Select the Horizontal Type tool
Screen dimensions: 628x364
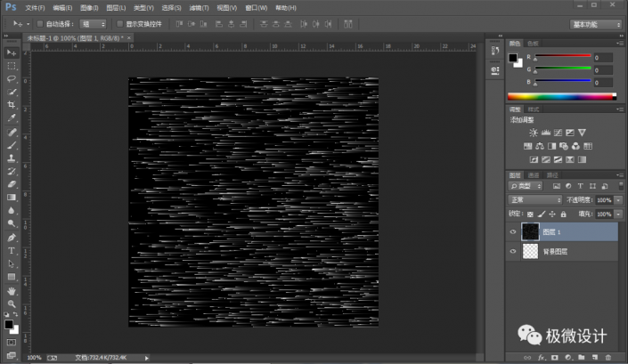(12, 251)
